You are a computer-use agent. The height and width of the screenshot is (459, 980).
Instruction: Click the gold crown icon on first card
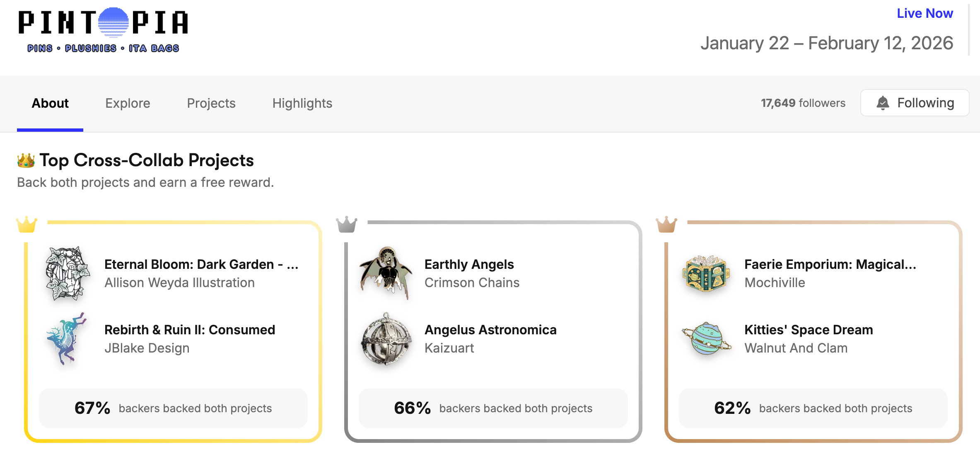coord(27,225)
